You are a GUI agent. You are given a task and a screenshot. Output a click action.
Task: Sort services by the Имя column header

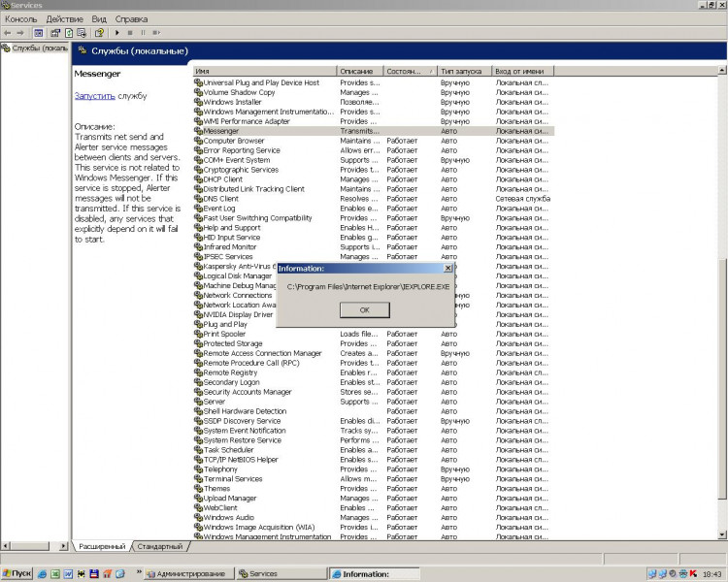pyautogui.click(x=262, y=71)
